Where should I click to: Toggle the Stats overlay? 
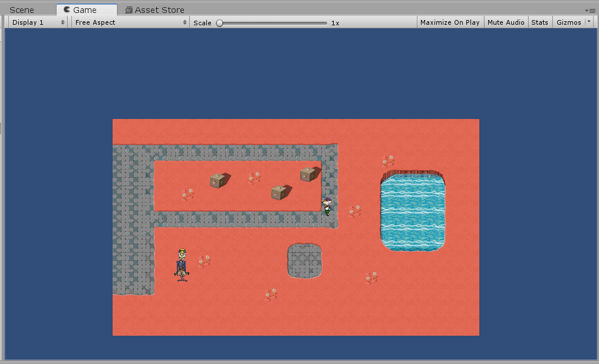point(539,22)
